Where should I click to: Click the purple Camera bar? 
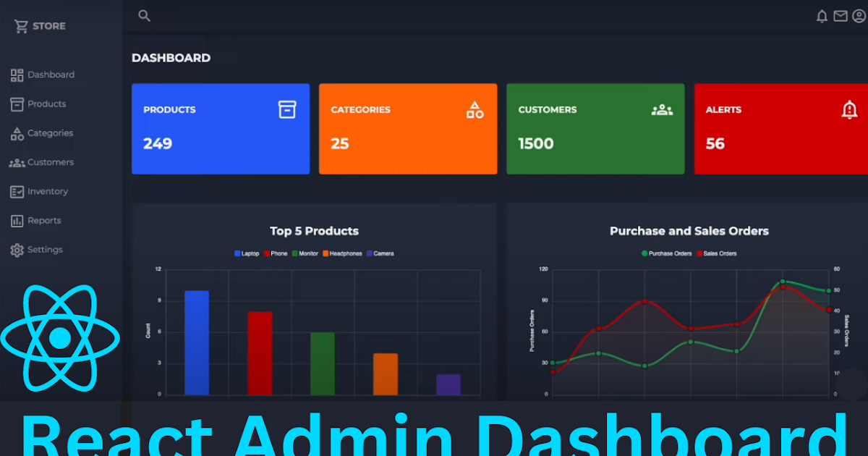click(448, 384)
